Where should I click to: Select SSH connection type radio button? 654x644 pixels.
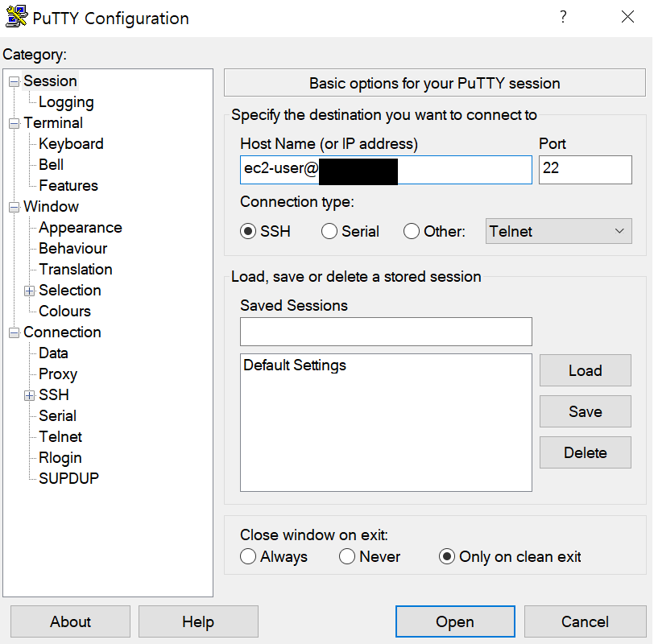pos(248,231)
